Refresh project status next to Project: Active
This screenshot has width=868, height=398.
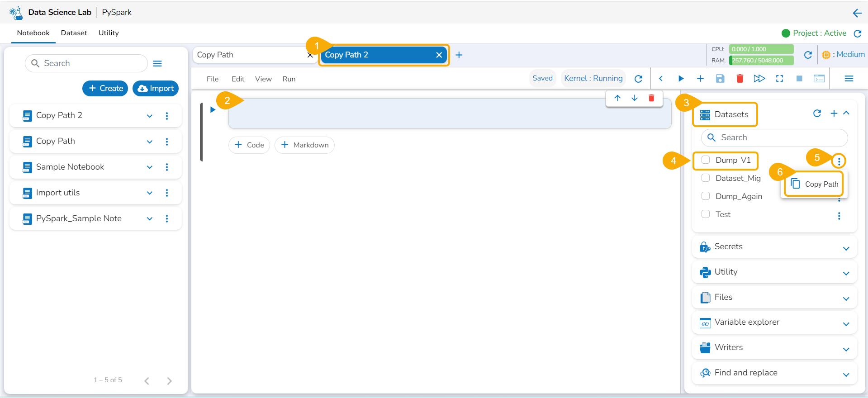click(857, 33)
